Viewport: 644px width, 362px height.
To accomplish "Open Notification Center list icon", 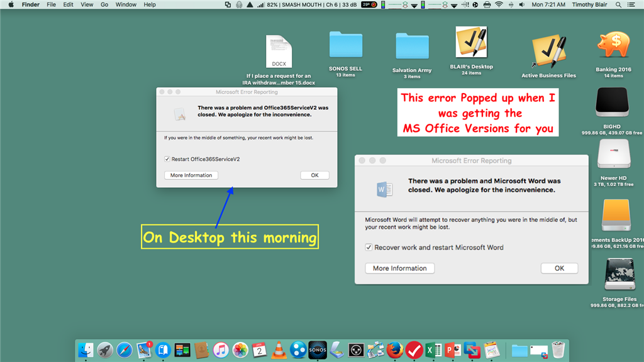I will pos(631,4).
